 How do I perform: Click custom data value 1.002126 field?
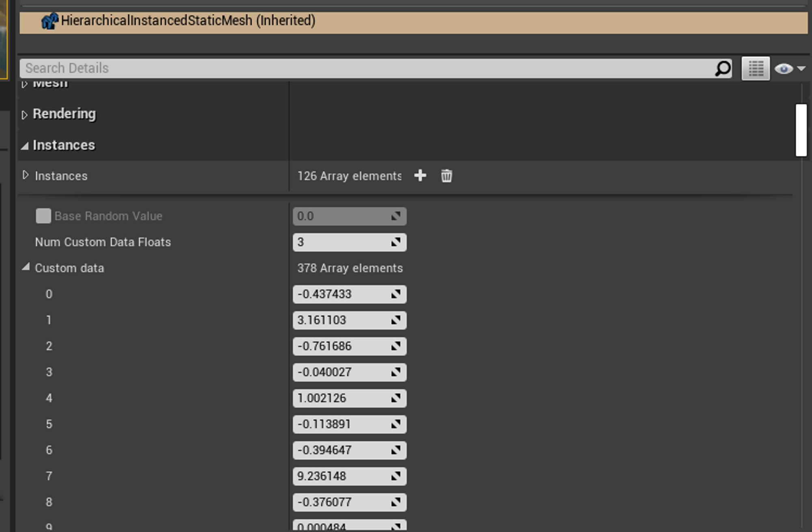341,398
